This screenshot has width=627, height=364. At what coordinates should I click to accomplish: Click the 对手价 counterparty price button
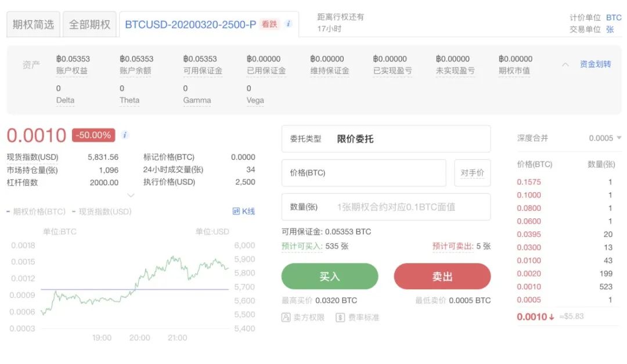472,172
